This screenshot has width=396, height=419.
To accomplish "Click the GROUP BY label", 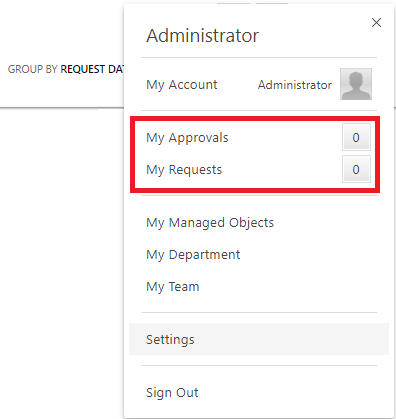I will click(33, 69).
